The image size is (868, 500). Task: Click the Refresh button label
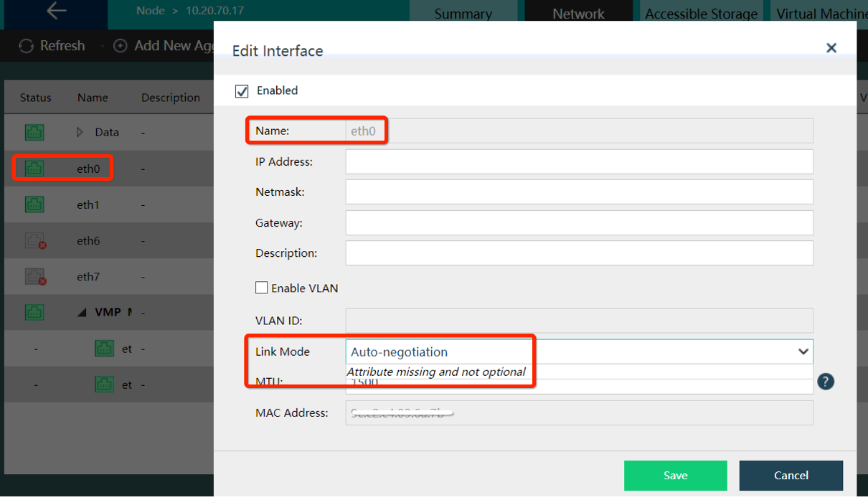pos(62,46)
